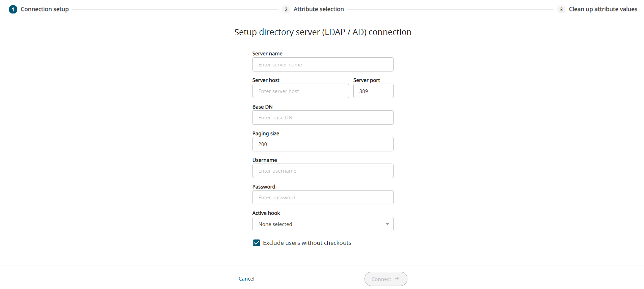Select the Server port field
The height and width of the screenshot is (289, 644).
373,91
